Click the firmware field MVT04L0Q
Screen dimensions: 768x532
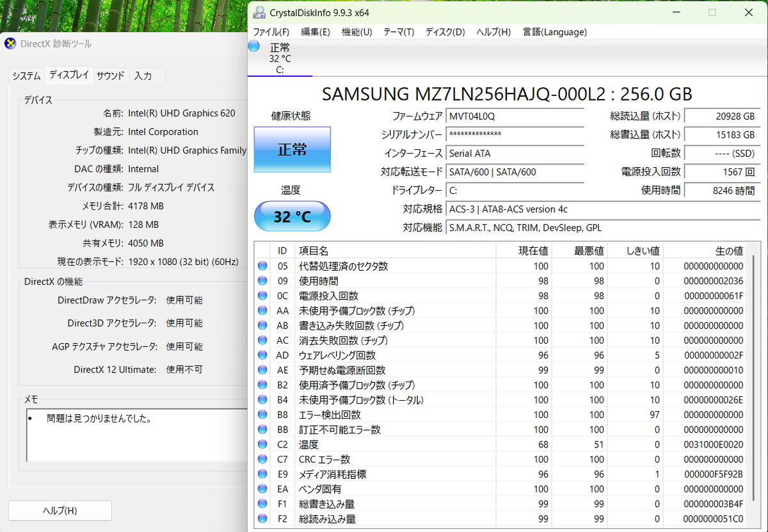pyautogui.click(x=515, y=116)
